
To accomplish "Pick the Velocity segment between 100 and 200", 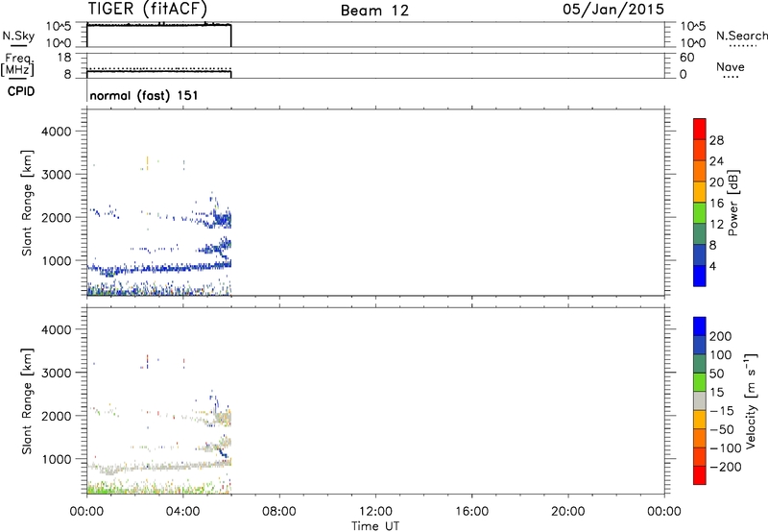I will coord(700,345).
